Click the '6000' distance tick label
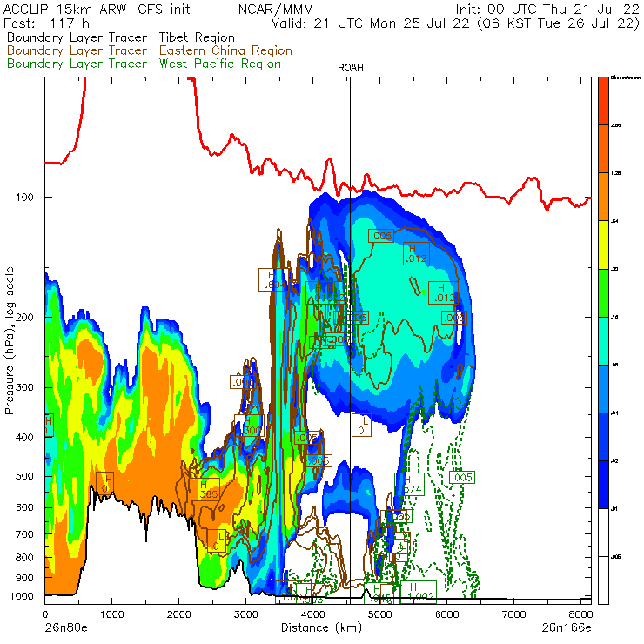The height and width of the screenshot is (644, 644). coord(446,614)
